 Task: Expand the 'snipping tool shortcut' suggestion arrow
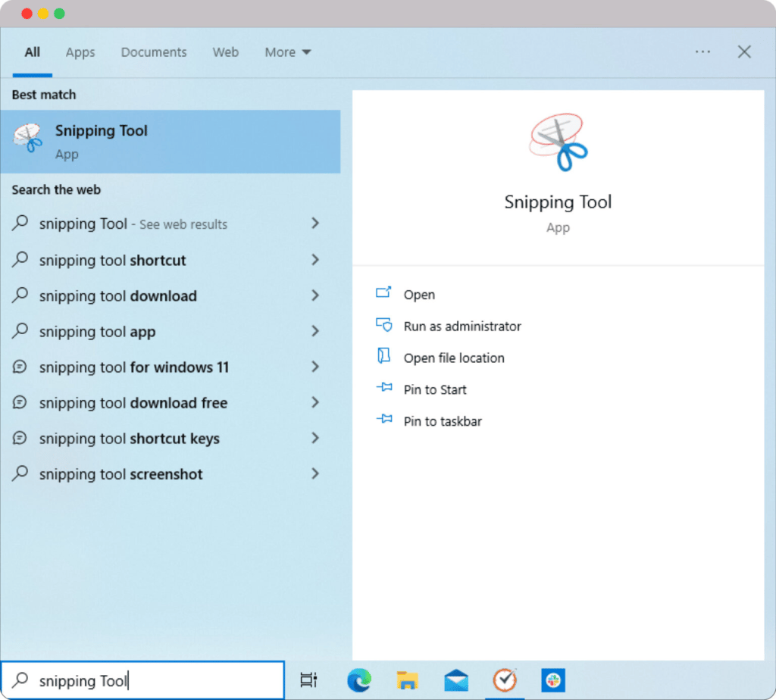[x=315, y=260]
